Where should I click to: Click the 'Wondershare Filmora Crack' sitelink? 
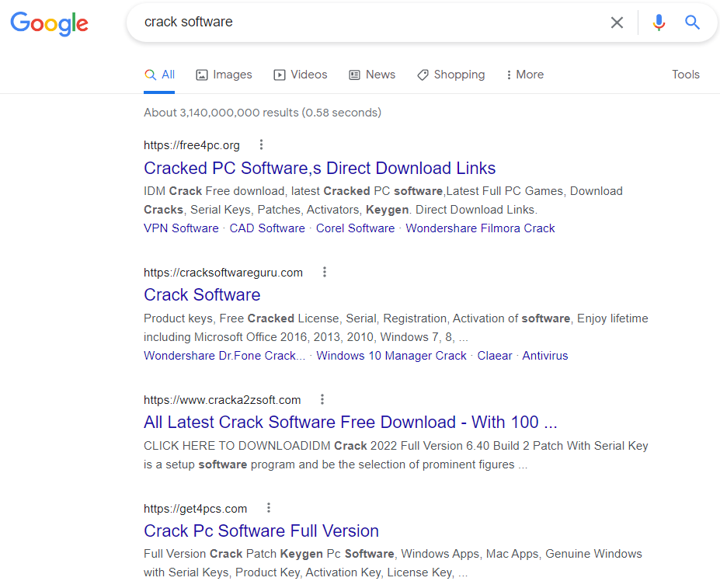tap(480, 228)
